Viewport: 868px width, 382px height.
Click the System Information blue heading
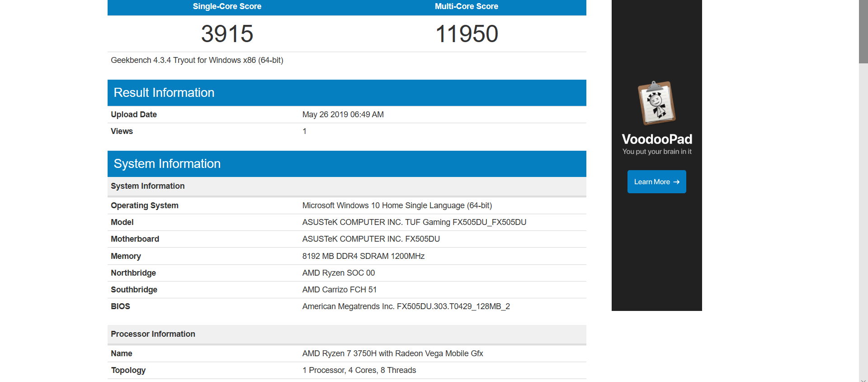pos(167,164)
